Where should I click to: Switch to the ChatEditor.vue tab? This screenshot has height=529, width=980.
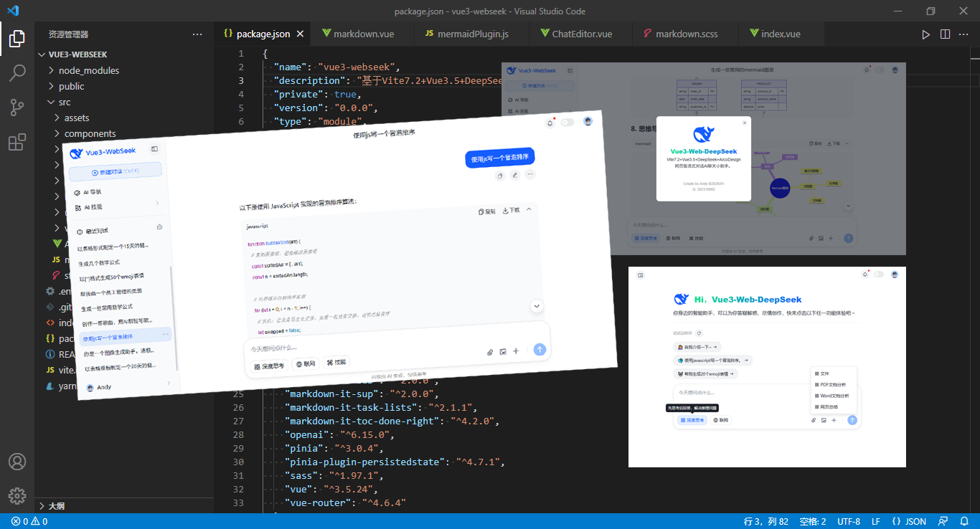point(581,34)
